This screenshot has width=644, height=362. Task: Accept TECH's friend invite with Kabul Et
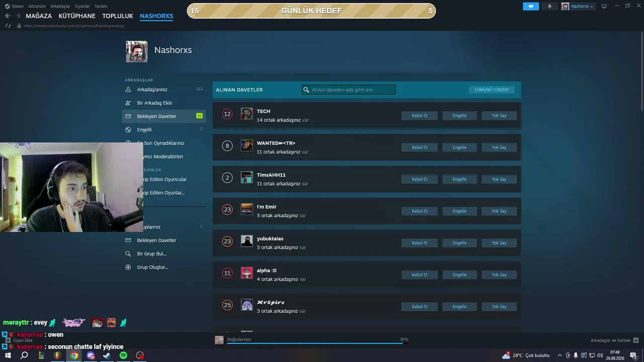coord(420,116)
